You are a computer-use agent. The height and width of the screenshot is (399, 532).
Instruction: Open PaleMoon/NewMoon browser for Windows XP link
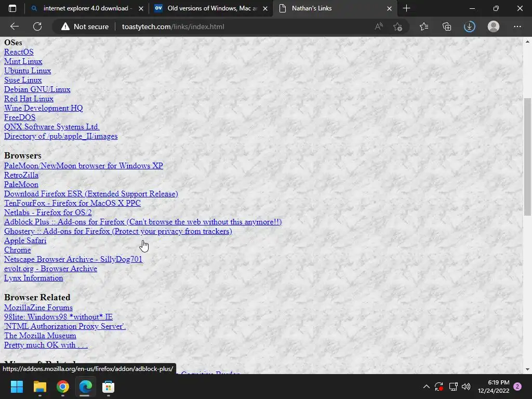(x=84, y=166)
